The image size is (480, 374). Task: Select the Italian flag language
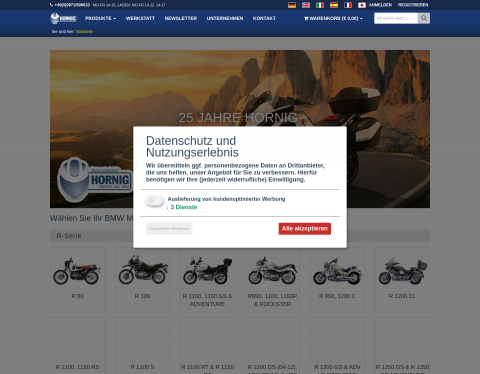click(320, 5)
